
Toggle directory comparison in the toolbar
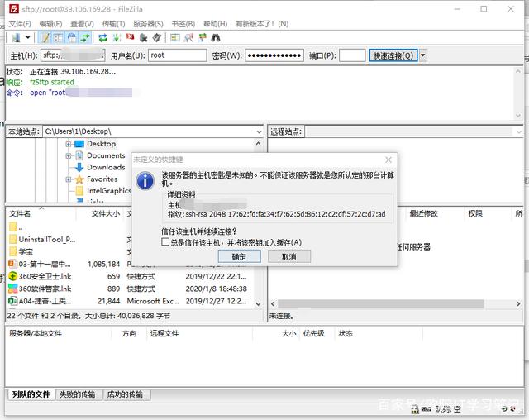click(x=188, y=38)
